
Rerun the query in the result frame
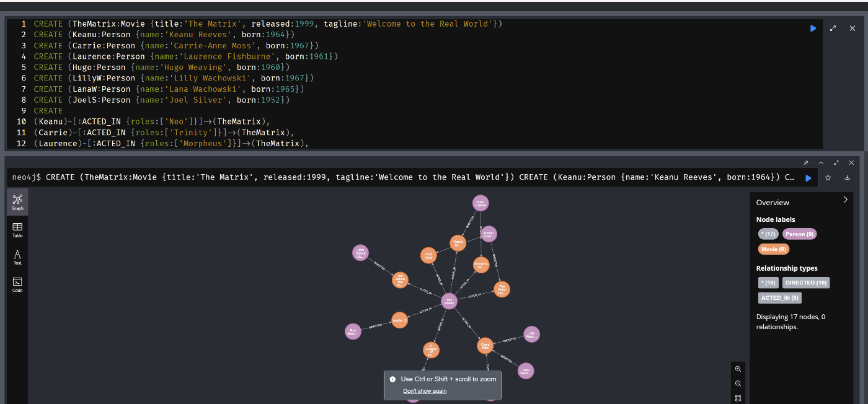tap(808, 178)
